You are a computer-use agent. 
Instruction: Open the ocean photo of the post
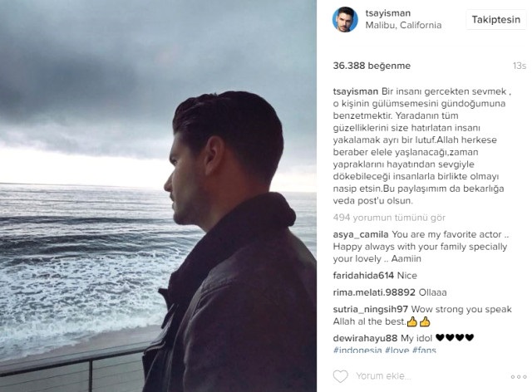pos(158,196)
